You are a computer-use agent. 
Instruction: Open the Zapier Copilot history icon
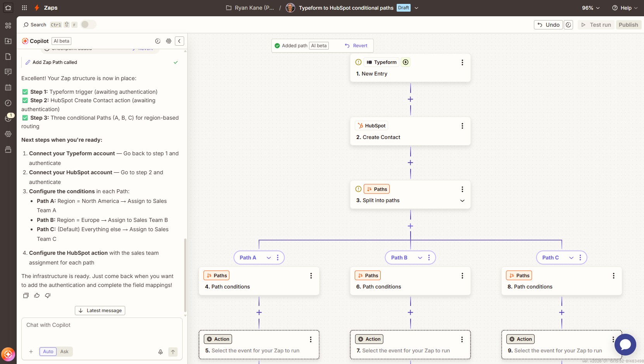[x=157, y=41]
